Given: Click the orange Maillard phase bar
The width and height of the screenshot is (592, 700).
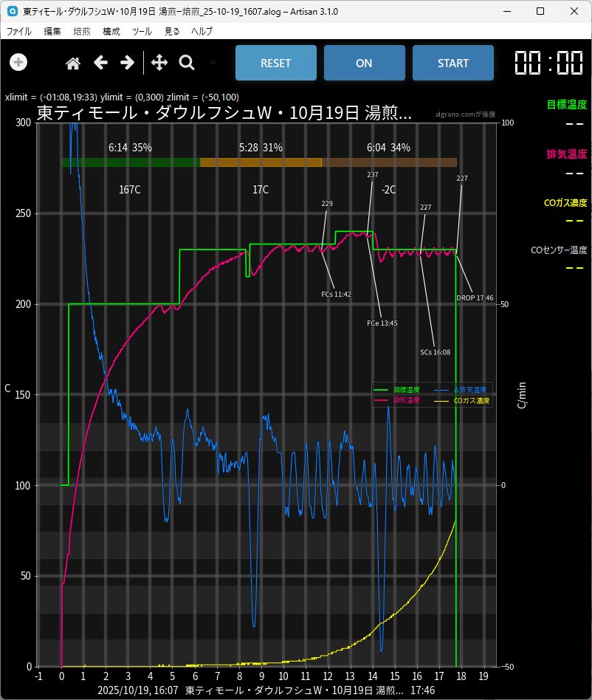Looking at the screenshot, I should (261, 162).
